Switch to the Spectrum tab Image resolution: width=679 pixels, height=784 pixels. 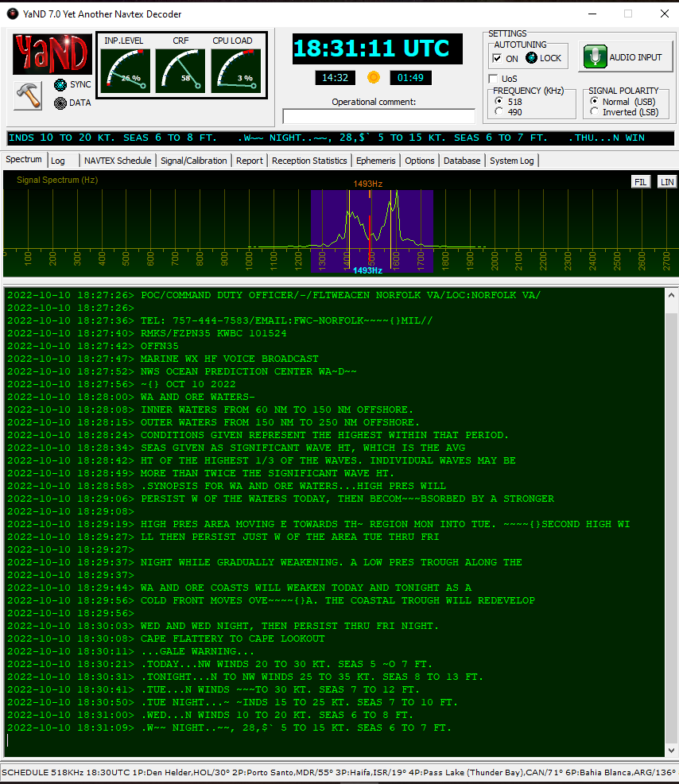pos(24,160)
